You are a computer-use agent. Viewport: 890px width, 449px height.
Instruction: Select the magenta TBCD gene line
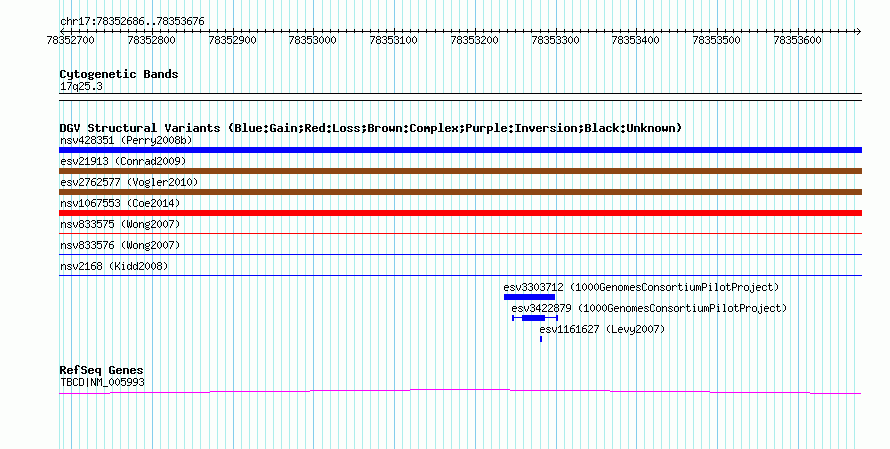coord(460,391)
